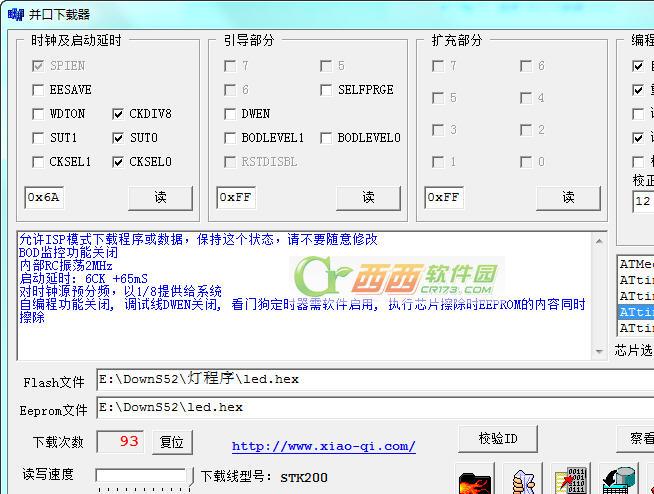This screenshot has height=494, width=654.
Task: Uncheck the CKSEL0 checkbox
Action: point(118,162)
